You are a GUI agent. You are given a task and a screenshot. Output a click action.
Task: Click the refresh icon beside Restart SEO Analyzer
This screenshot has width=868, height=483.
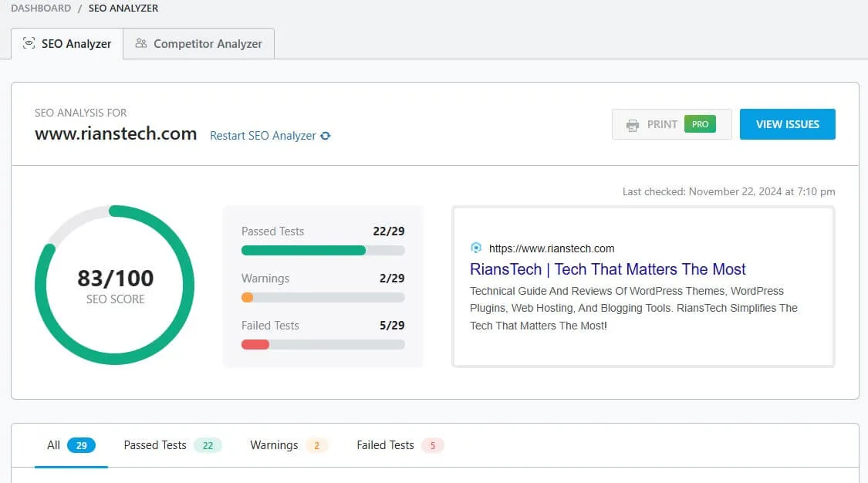(x=324, y=135)
